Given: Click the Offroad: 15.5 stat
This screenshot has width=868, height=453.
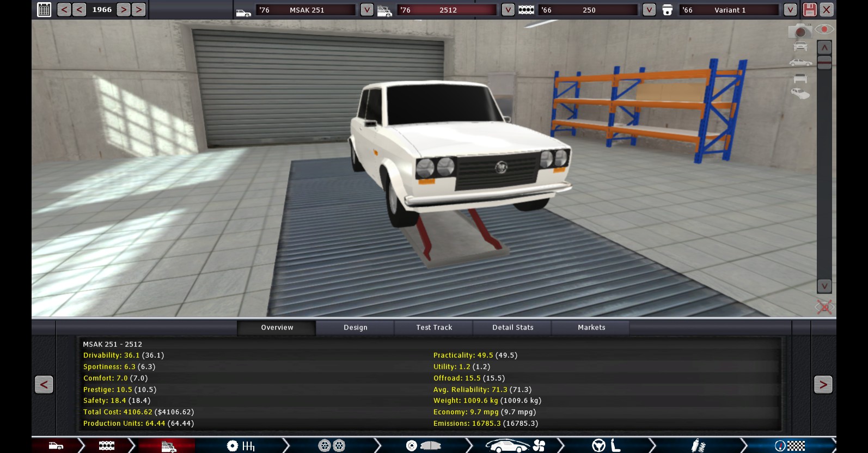Looking at the screenshot, I should (x=469, y=378).
